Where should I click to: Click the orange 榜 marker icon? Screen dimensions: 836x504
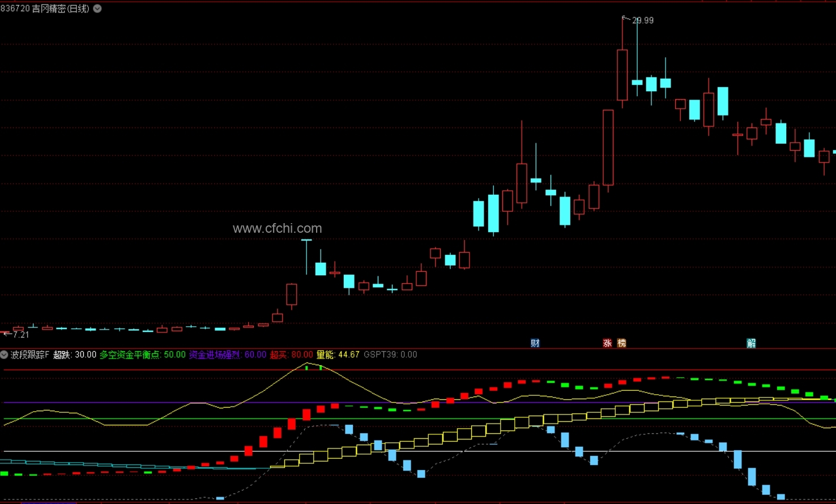[621, 343]
